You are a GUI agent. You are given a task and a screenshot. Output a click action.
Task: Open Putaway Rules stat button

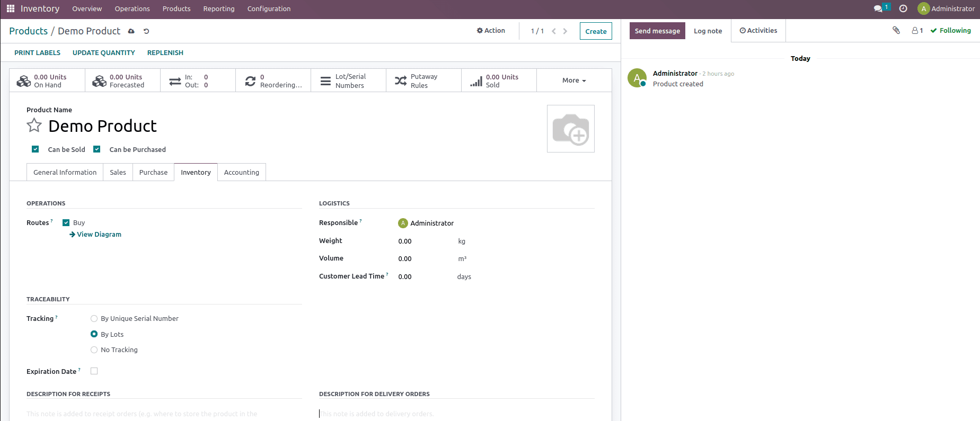(423, 80)
